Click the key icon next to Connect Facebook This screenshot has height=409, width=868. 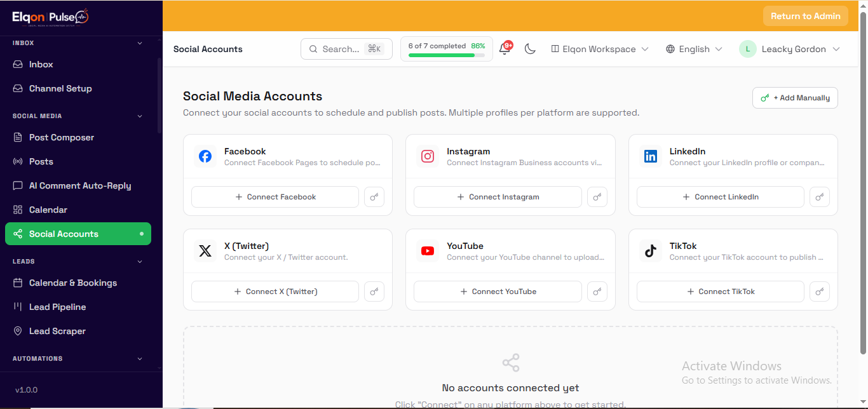click(x=374, y=197)
